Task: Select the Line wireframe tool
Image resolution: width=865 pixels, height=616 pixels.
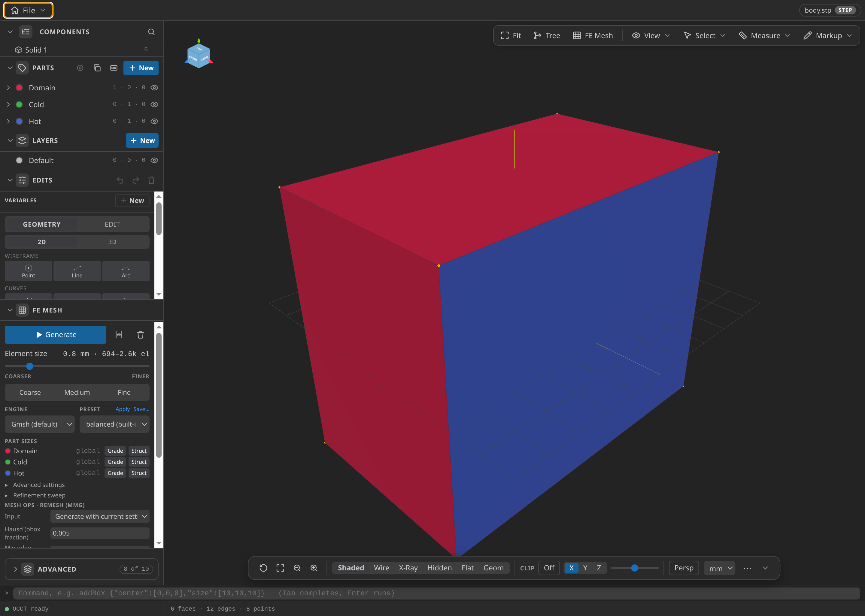Action: [77, 271]
